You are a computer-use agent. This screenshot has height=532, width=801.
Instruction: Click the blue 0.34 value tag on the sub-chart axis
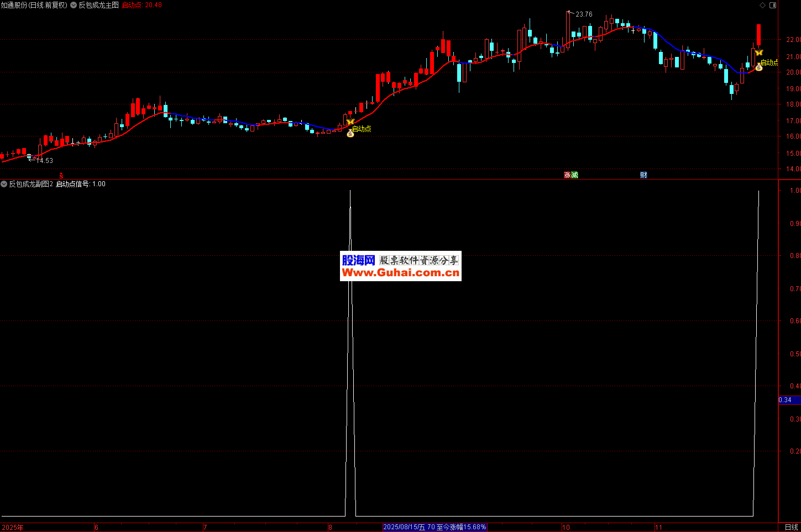786,400
